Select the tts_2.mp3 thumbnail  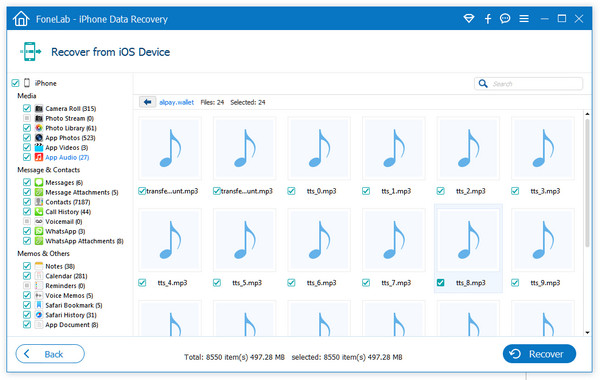pos(468,148)
